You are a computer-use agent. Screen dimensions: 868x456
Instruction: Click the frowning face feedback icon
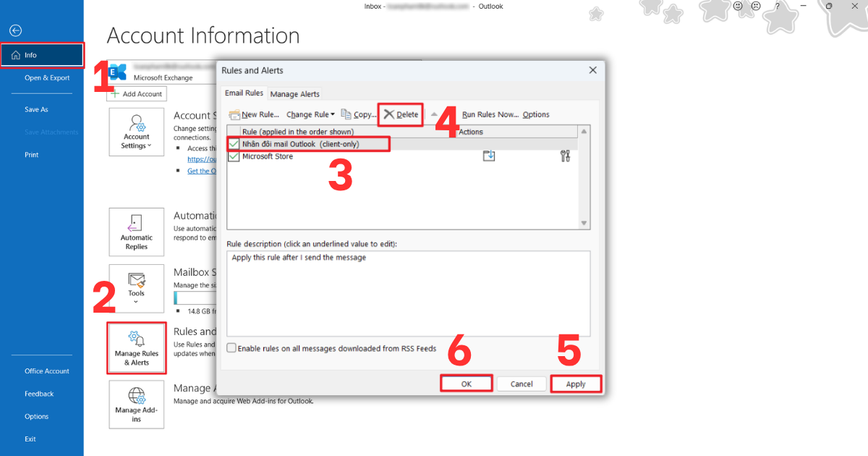pos(756,6)
